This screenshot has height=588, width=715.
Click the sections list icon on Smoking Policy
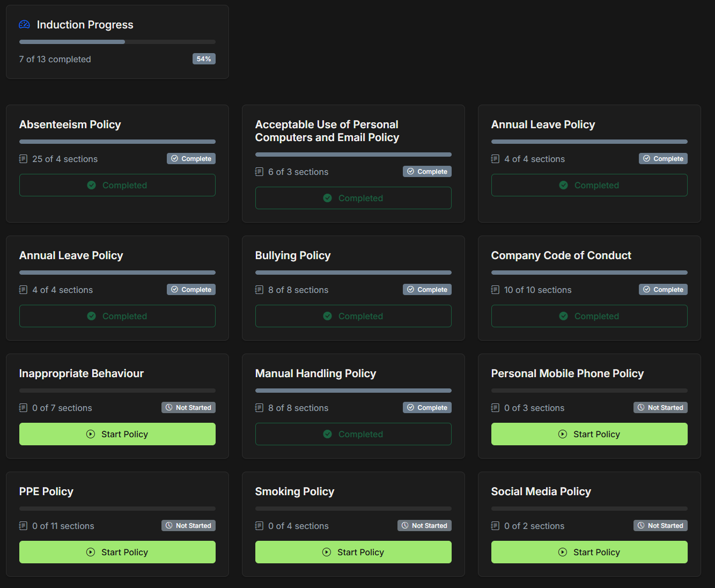(260, 526)
